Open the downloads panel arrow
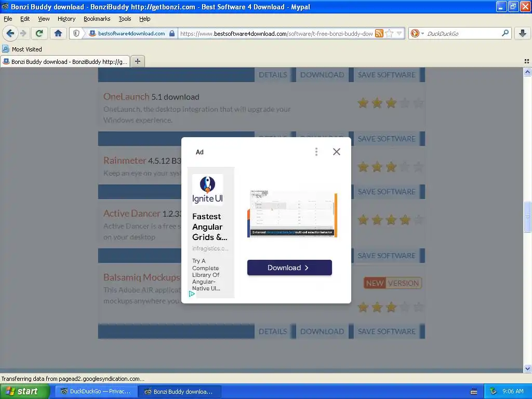This screenshot has height=399, width=532. 523,33
